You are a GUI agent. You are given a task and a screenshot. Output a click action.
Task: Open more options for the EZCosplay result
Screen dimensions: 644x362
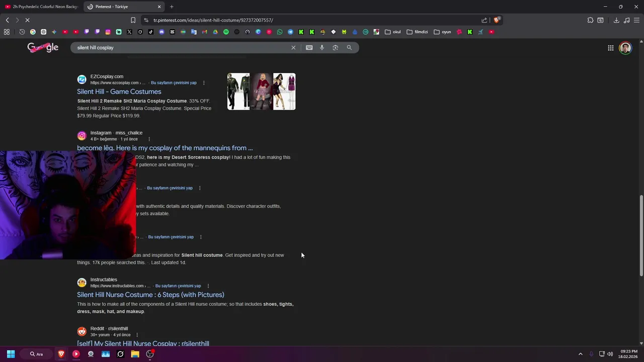click(x=204, y=82)
